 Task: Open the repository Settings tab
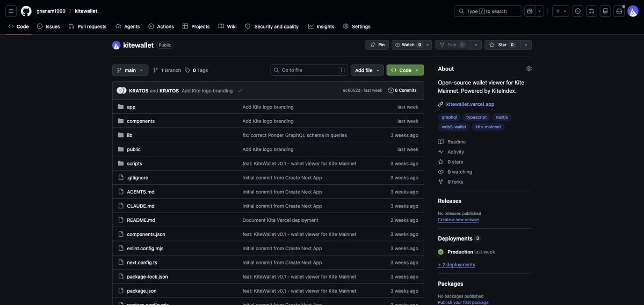[357, 26]
